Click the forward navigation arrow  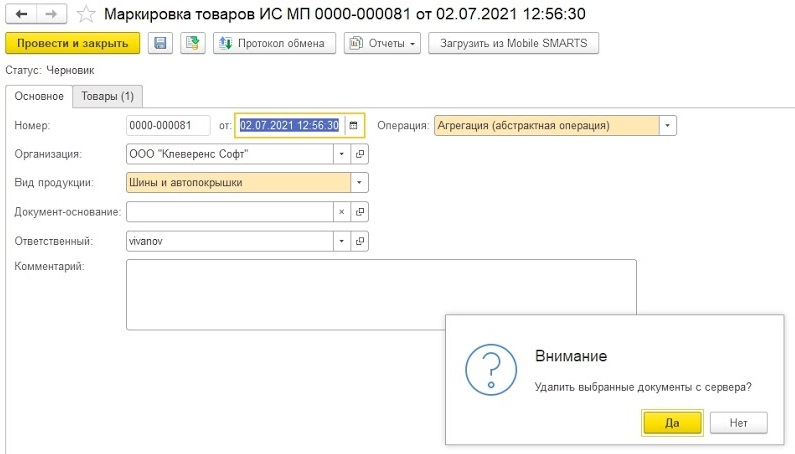pos(51,14)
